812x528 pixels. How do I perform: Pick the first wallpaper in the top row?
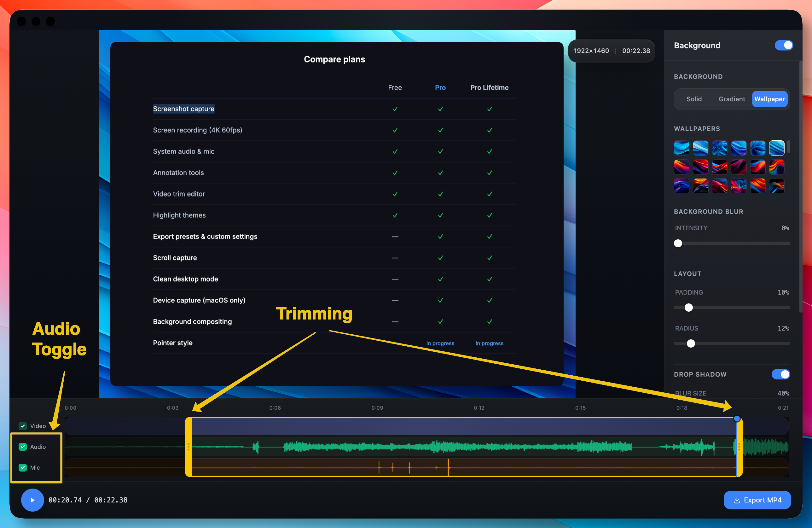tap(681, 148)
